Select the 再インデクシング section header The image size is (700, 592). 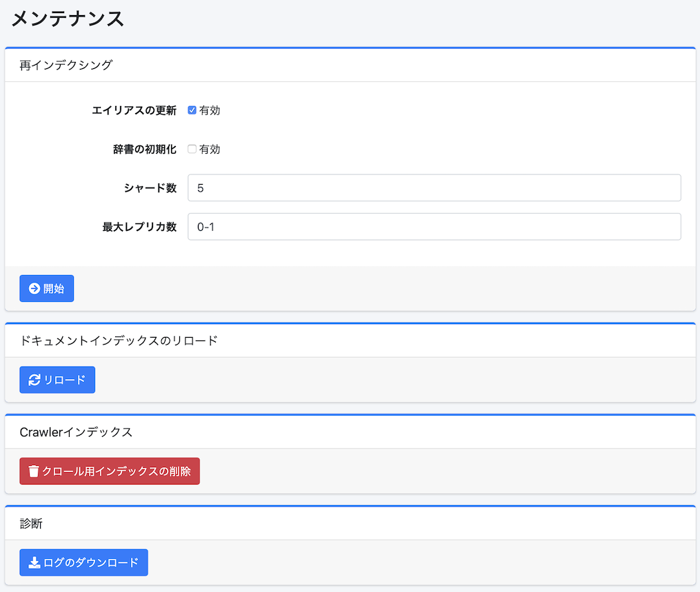click(66, 65)
